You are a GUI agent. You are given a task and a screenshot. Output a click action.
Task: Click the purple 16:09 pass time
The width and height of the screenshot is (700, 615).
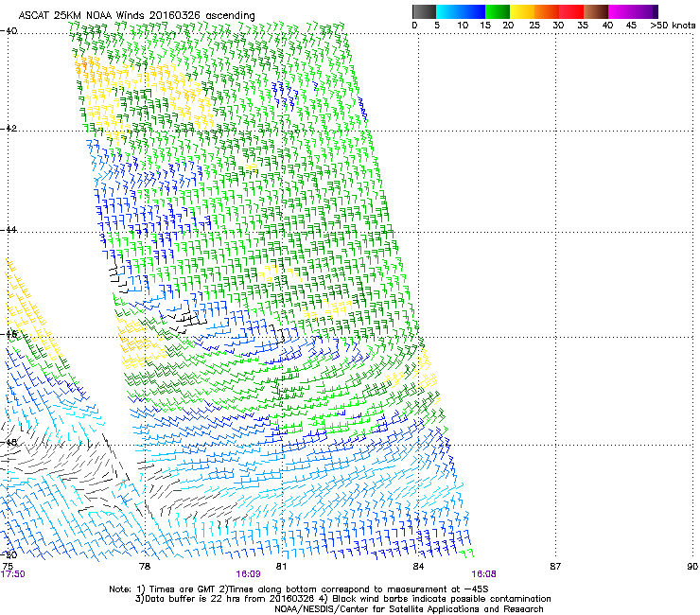pos(248,574)
